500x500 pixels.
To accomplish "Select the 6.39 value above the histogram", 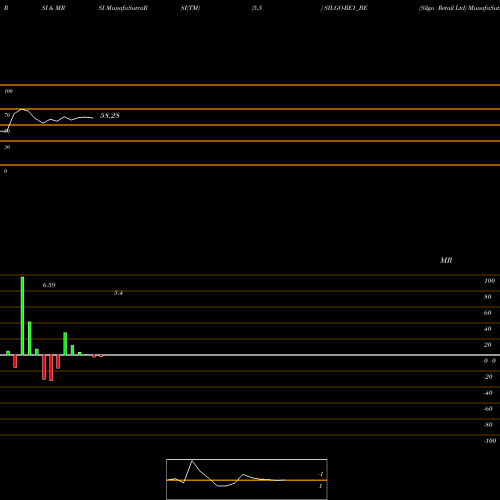I will tap(49, 285).
